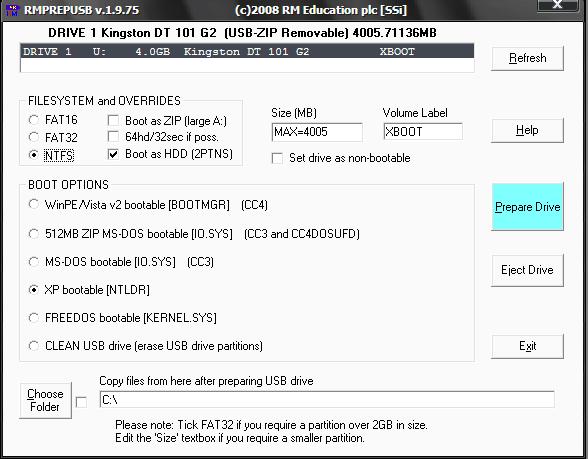Select DRIVE 1 Kingston DT 101 G2 row
Viewport: 588px width, 459px height.
point(247,51)
